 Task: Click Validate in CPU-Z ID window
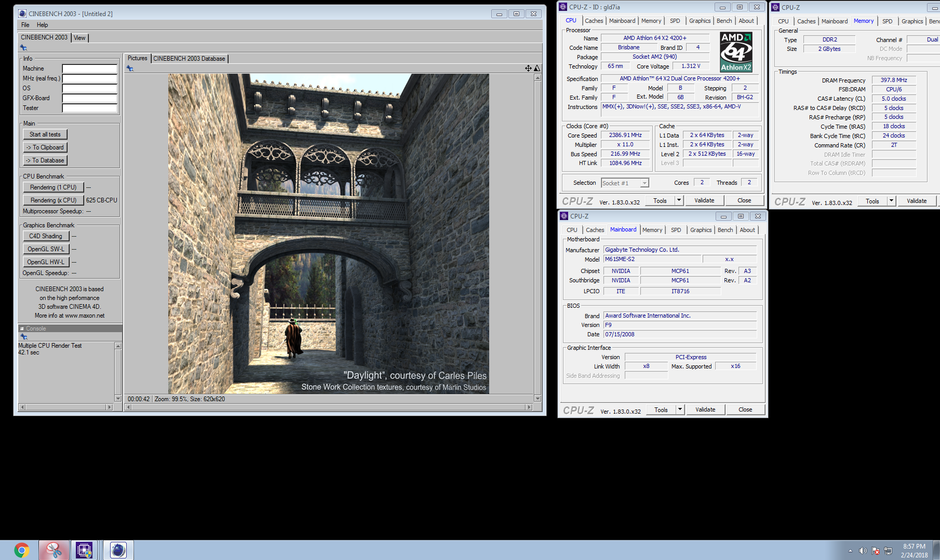coord(704,200)
